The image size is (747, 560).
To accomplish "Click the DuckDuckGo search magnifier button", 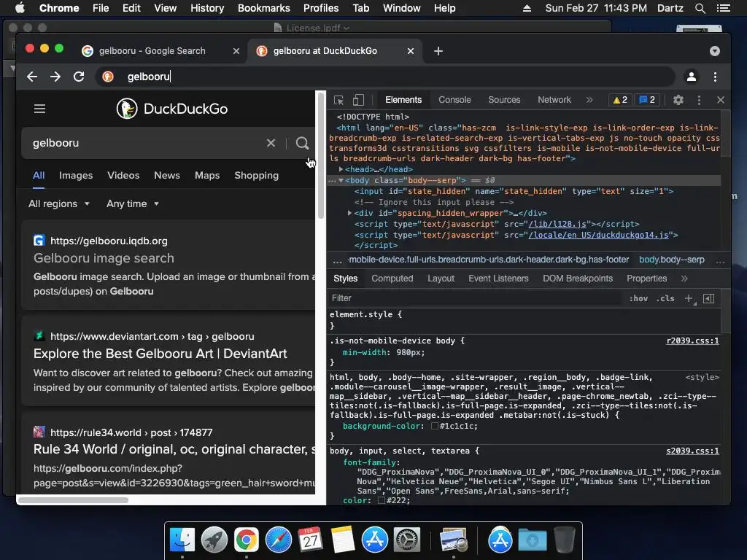I will coord(302,143).
